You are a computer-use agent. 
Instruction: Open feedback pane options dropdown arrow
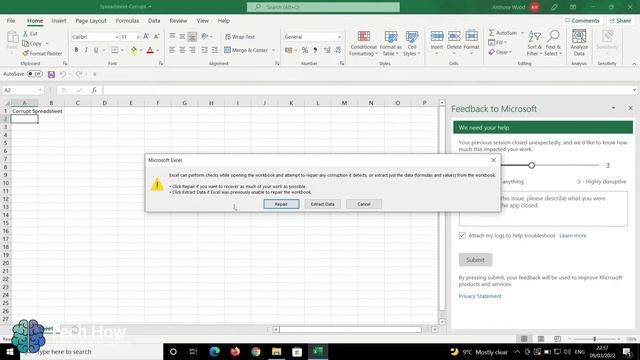click(x=613, y=108)
